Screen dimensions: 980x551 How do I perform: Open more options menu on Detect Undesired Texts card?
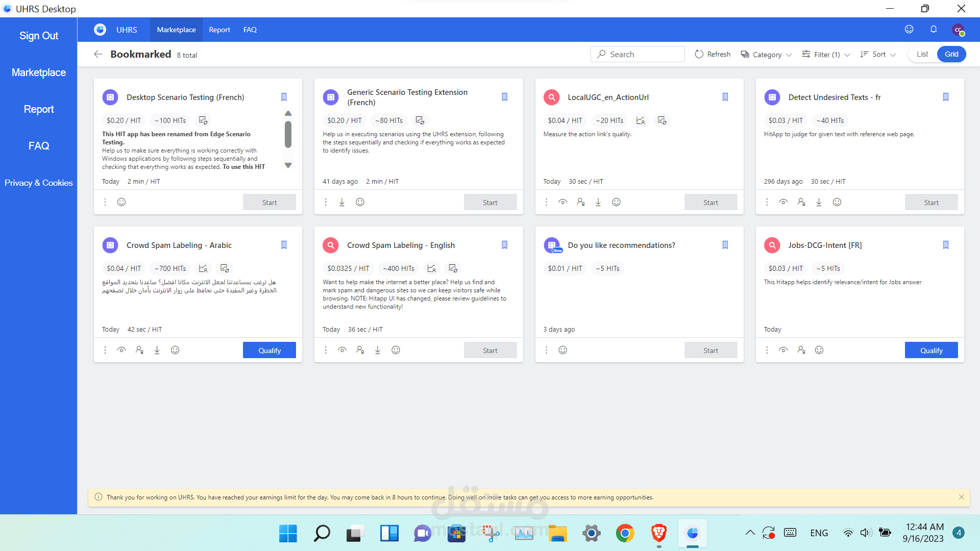click(x=767, y=202)
